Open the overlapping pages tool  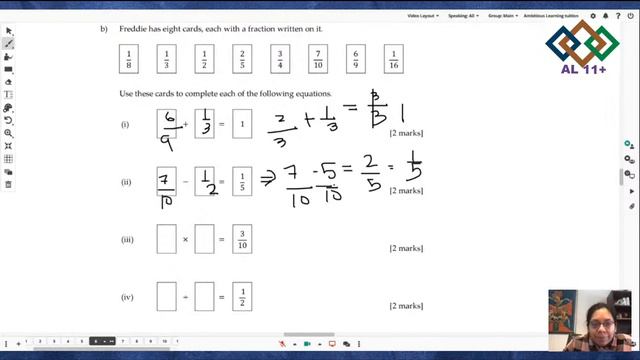[9, 172]
